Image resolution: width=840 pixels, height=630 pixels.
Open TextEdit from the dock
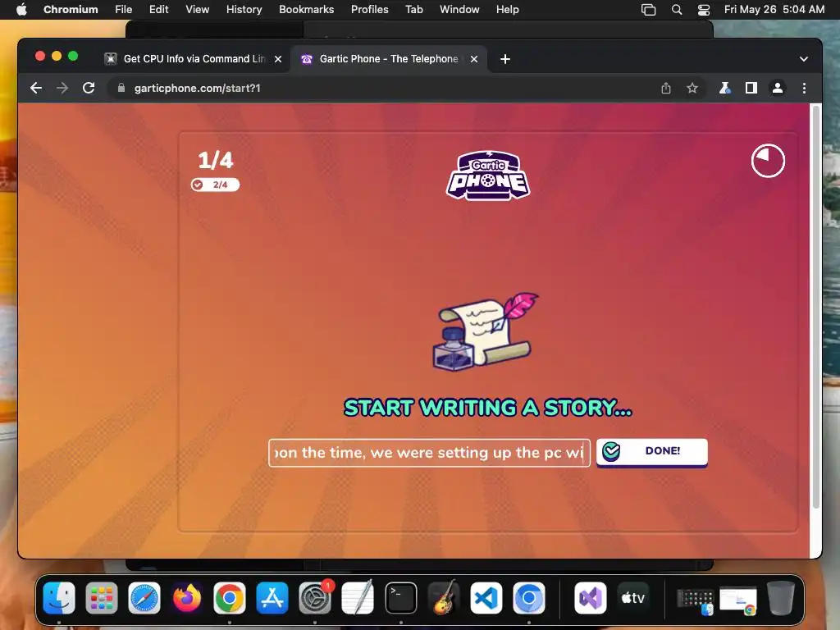click(358, 598)
